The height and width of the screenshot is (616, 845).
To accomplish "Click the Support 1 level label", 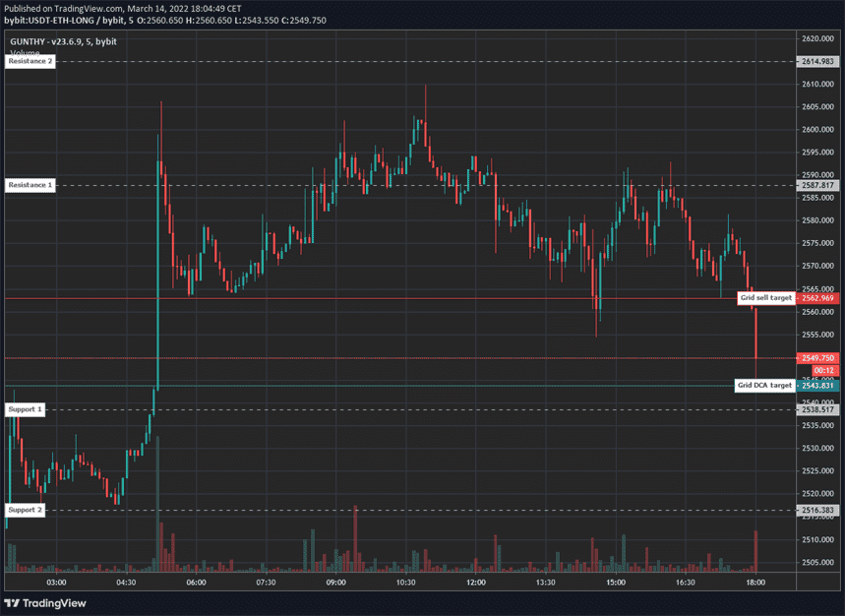I will pos(26,408).
